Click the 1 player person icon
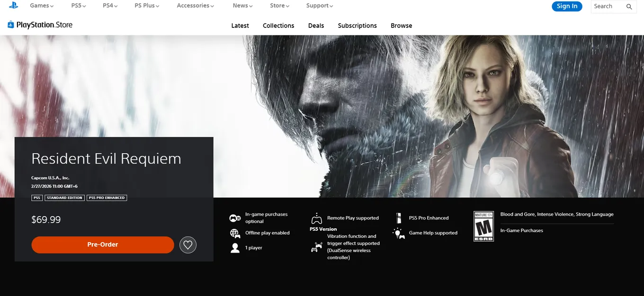The width and height of the screenshot is (644, 296). click(235, 248)
